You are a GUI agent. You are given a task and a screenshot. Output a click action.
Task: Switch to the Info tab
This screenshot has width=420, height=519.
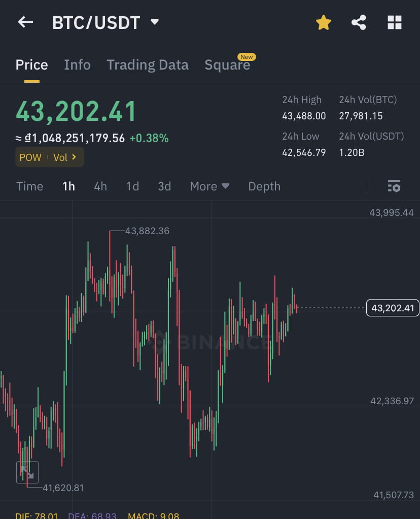pyautogui.click(x=77, y=64)
